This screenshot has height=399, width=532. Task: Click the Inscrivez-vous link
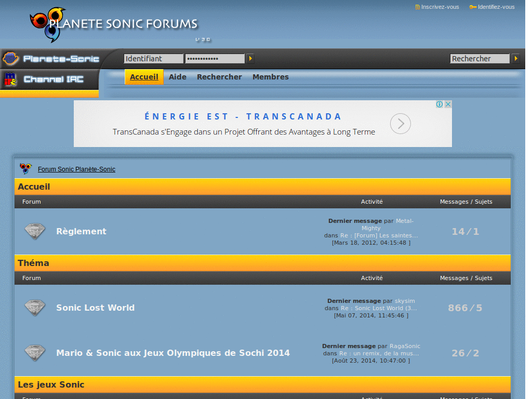click(x=440, y=7)
